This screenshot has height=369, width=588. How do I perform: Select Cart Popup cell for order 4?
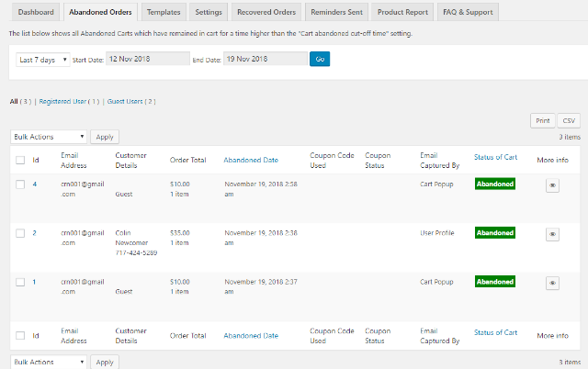436,184
